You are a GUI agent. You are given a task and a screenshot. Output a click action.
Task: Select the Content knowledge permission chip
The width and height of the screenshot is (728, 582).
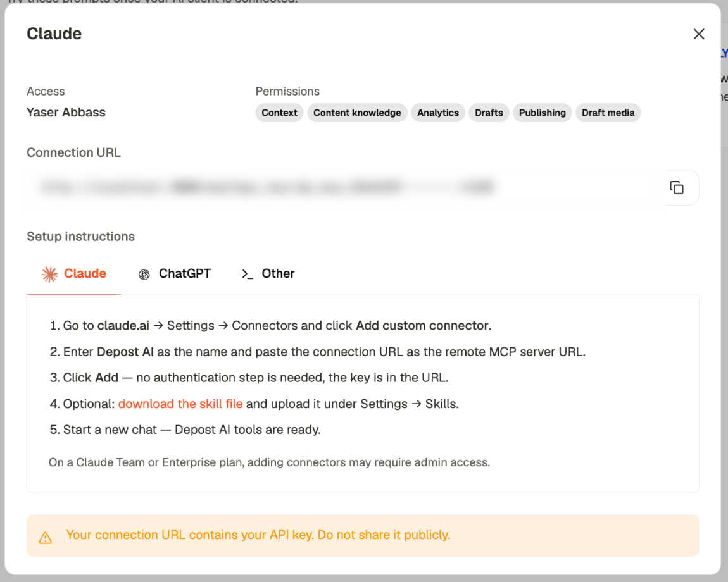(x=357, y=113)
